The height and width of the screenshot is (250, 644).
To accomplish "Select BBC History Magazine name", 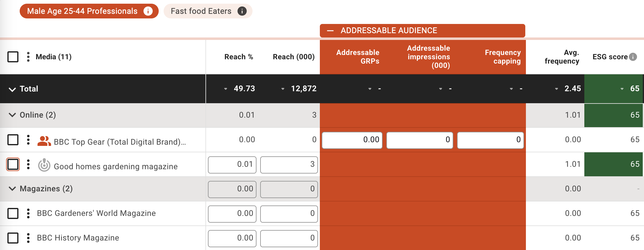I will coord(78,238).
